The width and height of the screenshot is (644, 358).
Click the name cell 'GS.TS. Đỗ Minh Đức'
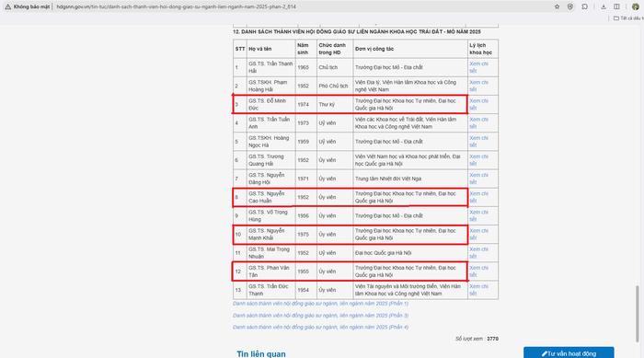(x=270, y=104)
